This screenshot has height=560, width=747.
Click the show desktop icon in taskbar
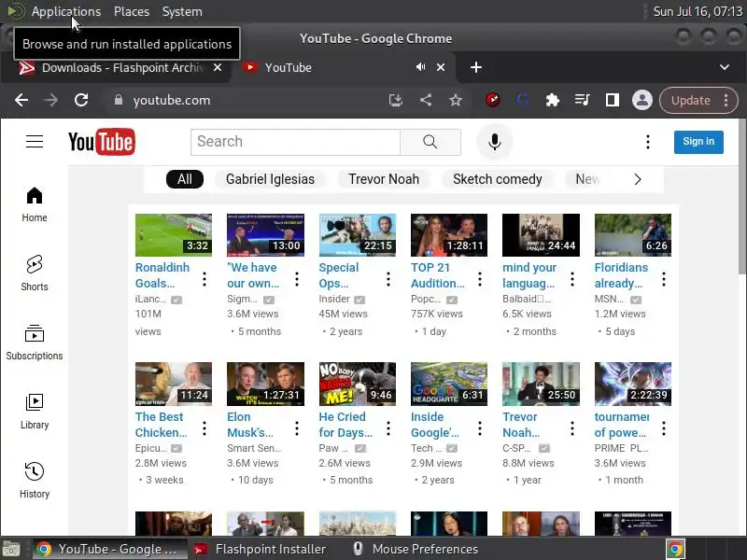(10, 550)
